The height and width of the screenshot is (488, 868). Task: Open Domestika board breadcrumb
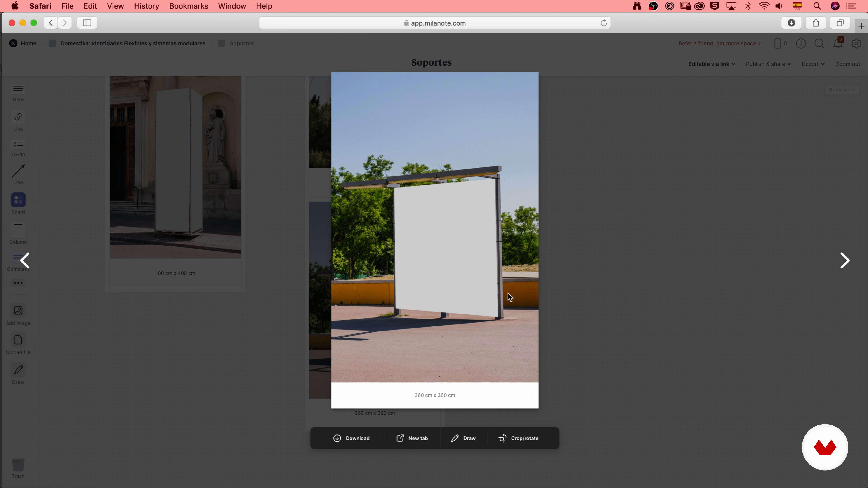coord(127,43)
